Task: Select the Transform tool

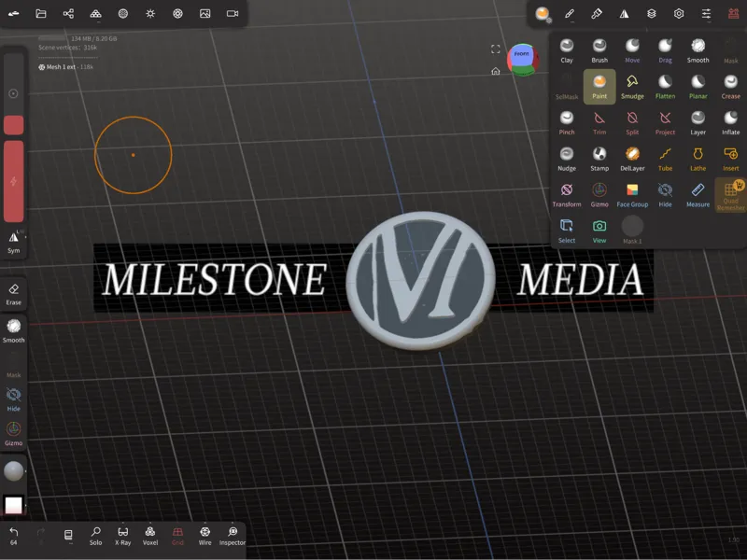Action: point(567,195)
